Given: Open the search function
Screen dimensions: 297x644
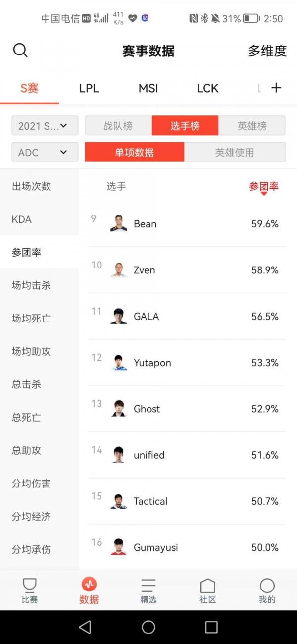Looking at the screenshot, I should pos(20,50).
